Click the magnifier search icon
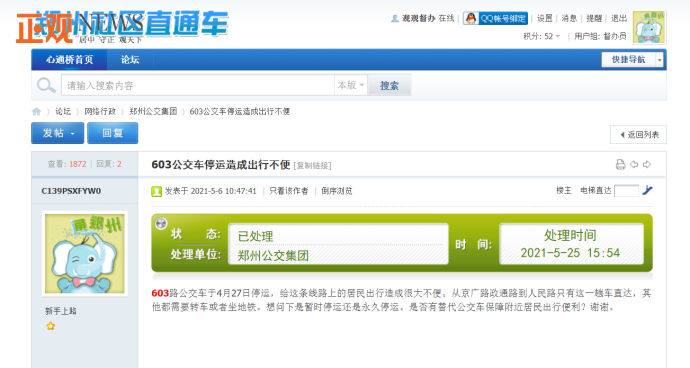The image size is (690, 368). coord(46,85)
